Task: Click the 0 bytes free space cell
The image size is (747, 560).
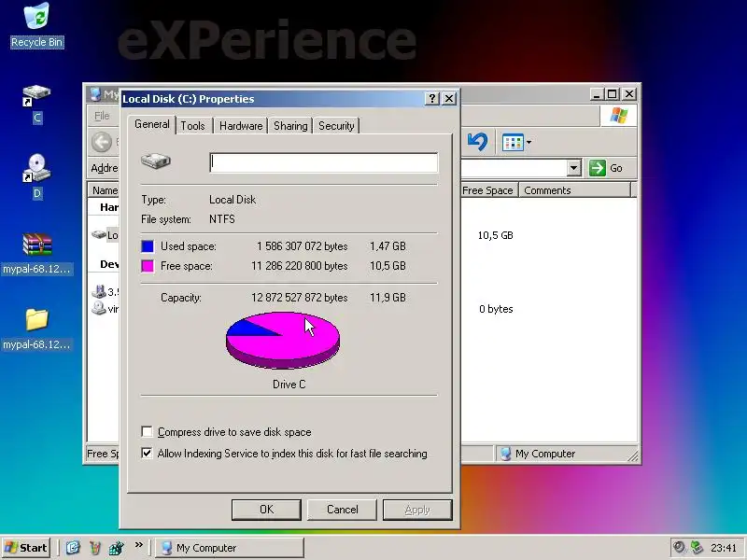Action: [496, 309]
